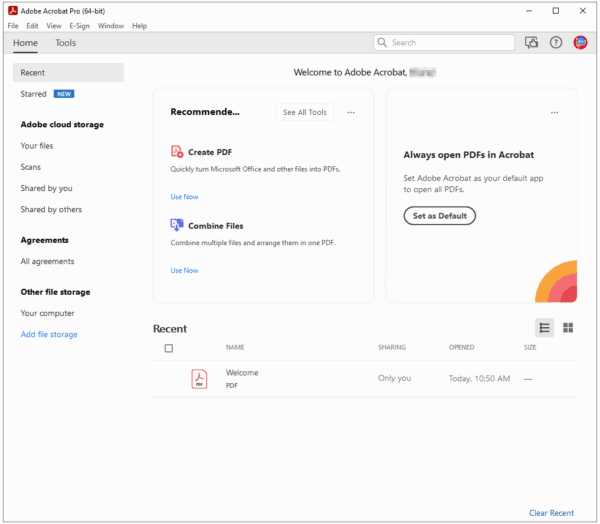600x524 pixels.
Task: Open Shared by others
Action: 51,209
